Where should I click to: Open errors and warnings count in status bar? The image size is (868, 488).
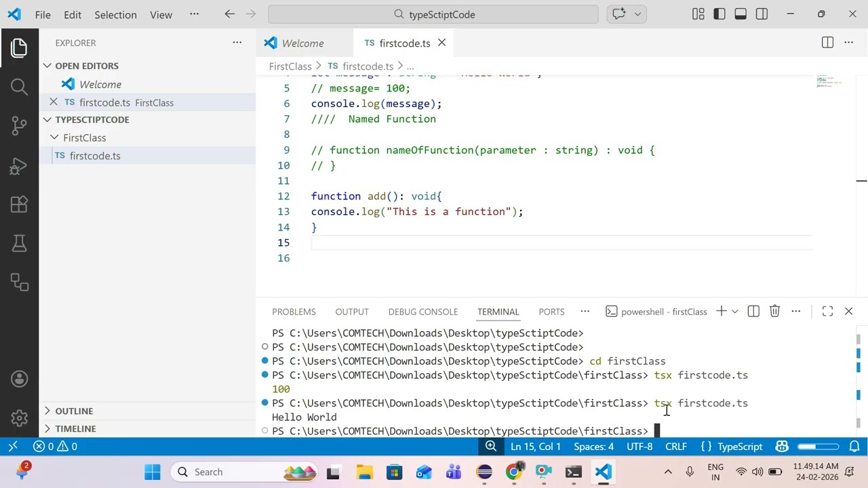click(x=55, y=446)
